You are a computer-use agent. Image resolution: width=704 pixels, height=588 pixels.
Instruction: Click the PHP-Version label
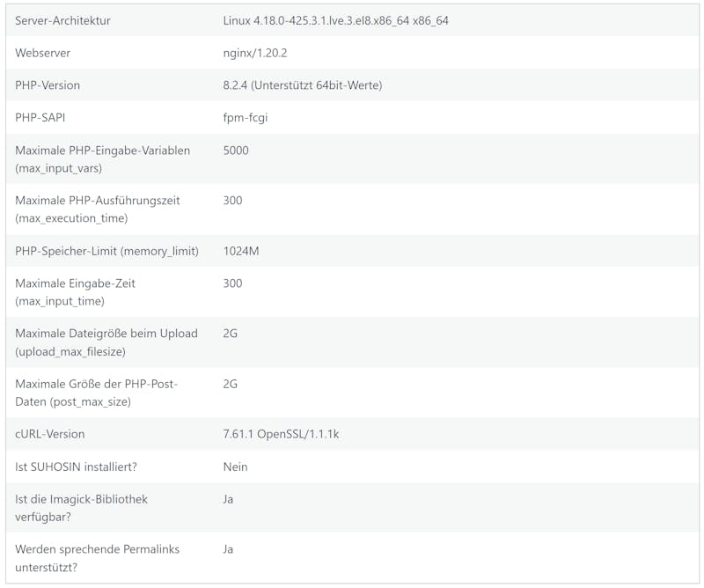click(48, 85)
